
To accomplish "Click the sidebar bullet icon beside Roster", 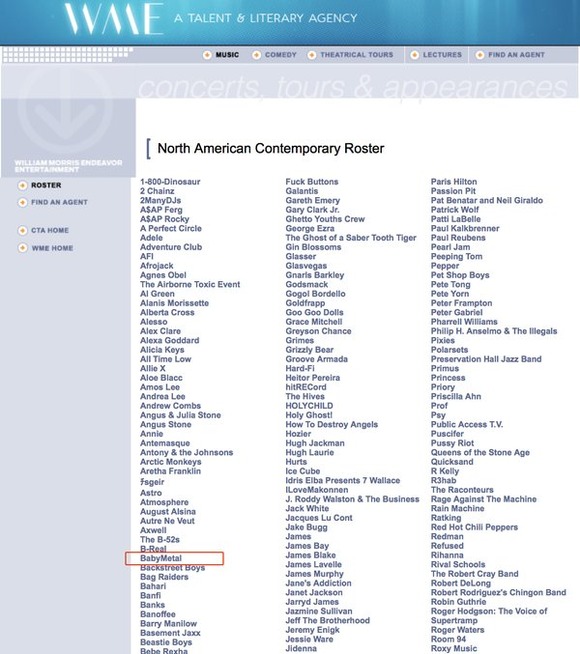I will click(x=23, y=185).
